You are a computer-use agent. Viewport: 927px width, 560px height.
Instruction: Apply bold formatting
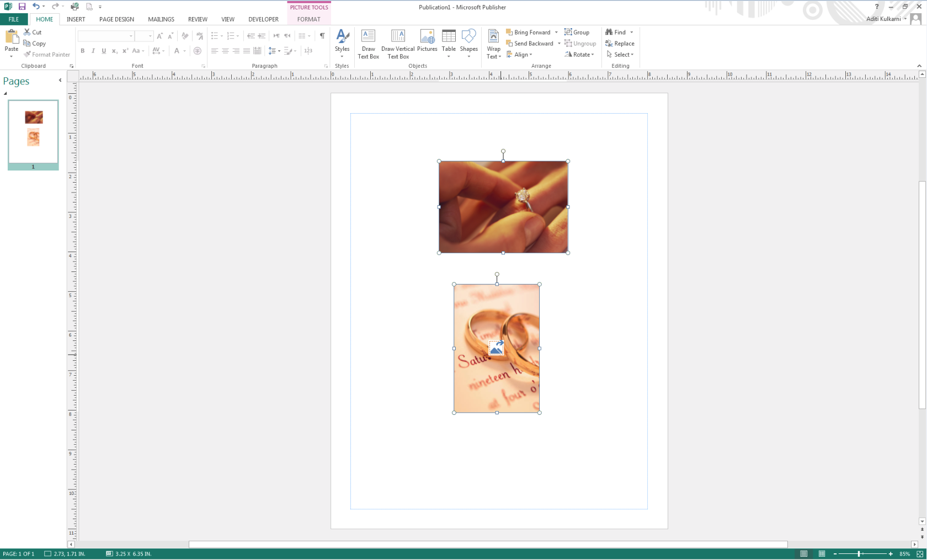(x=82, y=51)
